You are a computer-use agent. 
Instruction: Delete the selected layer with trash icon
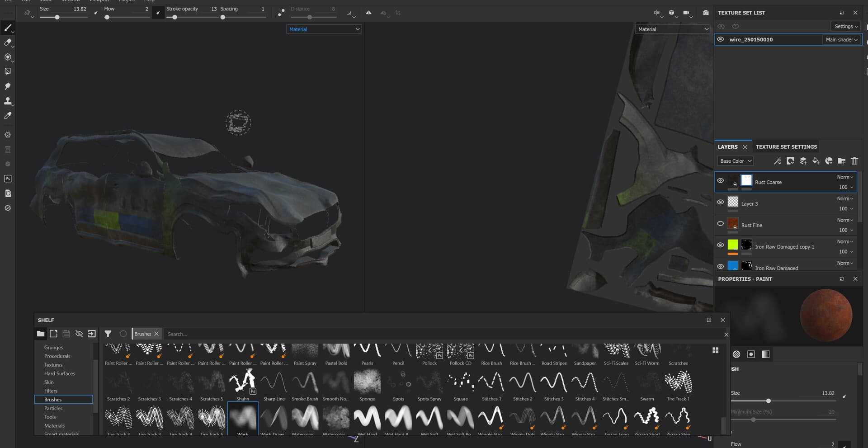(854, 161)
